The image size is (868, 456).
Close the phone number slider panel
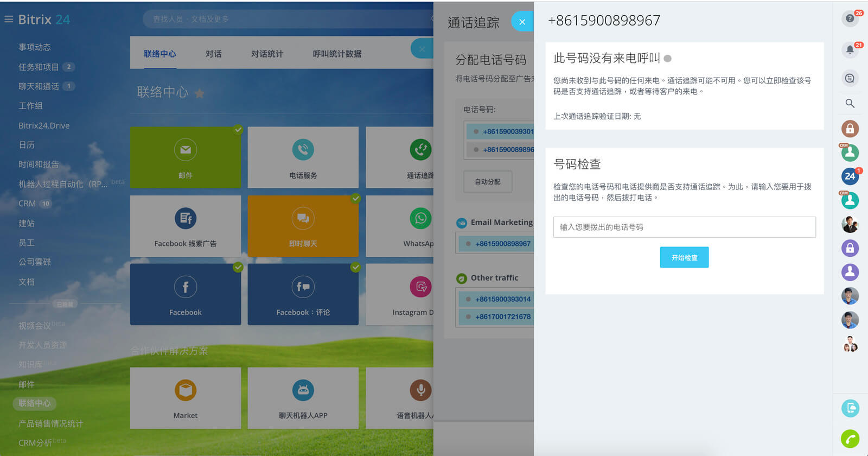pos(522,22)
